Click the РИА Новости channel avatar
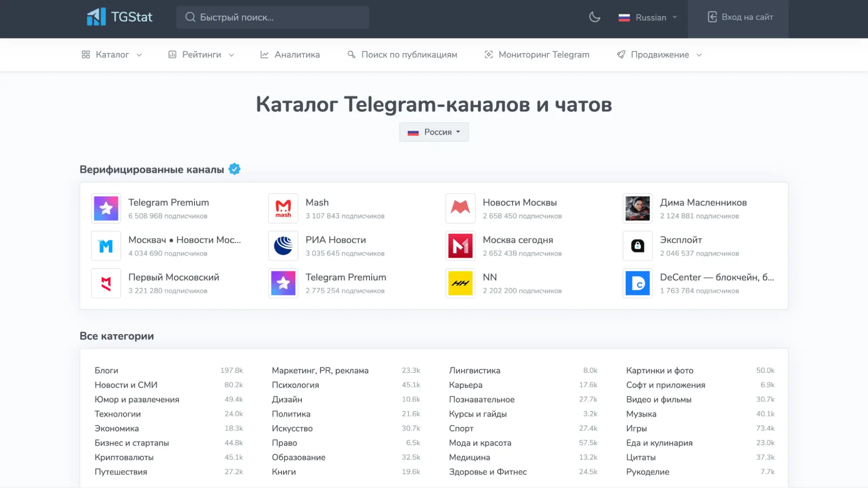Screen dimensions: 868x488 283,246
